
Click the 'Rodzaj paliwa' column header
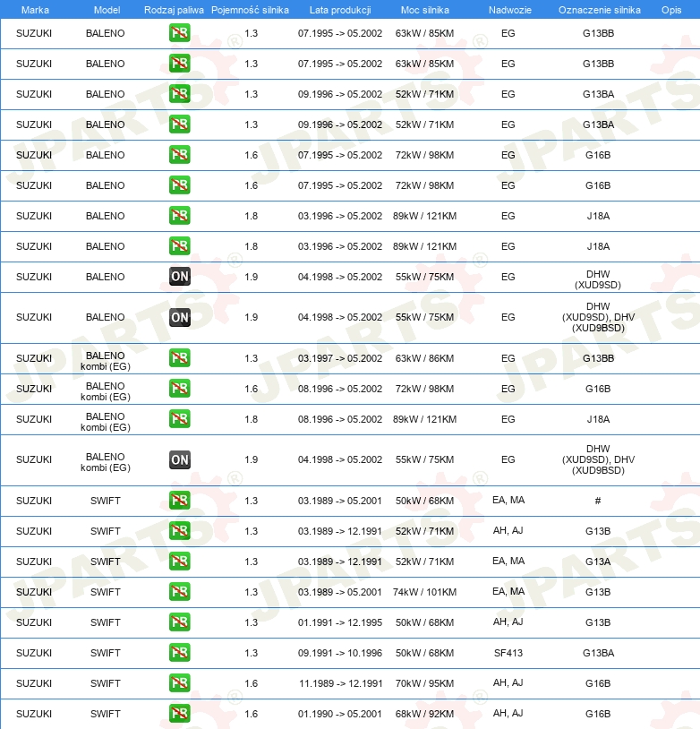point(174,10)
